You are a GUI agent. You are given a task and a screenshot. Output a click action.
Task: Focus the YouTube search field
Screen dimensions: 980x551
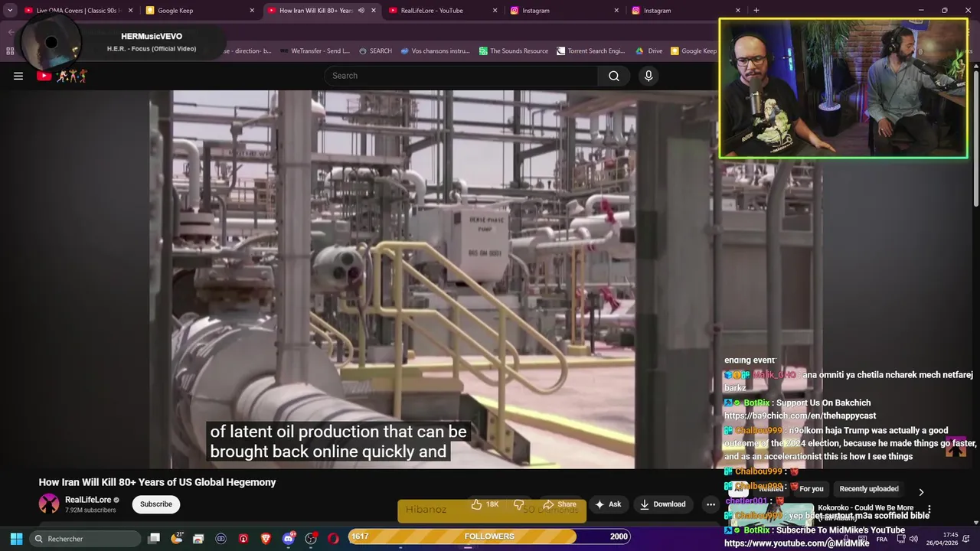(461, 76)
